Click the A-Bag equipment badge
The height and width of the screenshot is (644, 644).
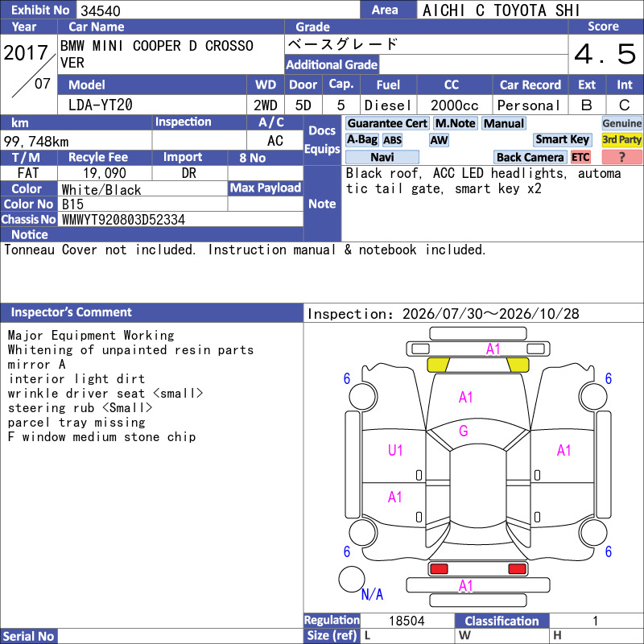click(361, 140)
